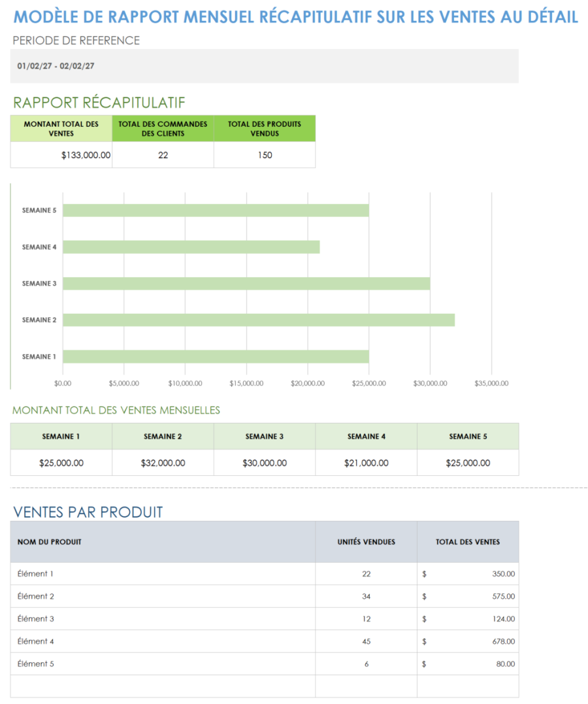Viewport: 588px width, 704px height.
Task: Click the SEMAINE 1 axis label on chart
Action: coord(38,356)
